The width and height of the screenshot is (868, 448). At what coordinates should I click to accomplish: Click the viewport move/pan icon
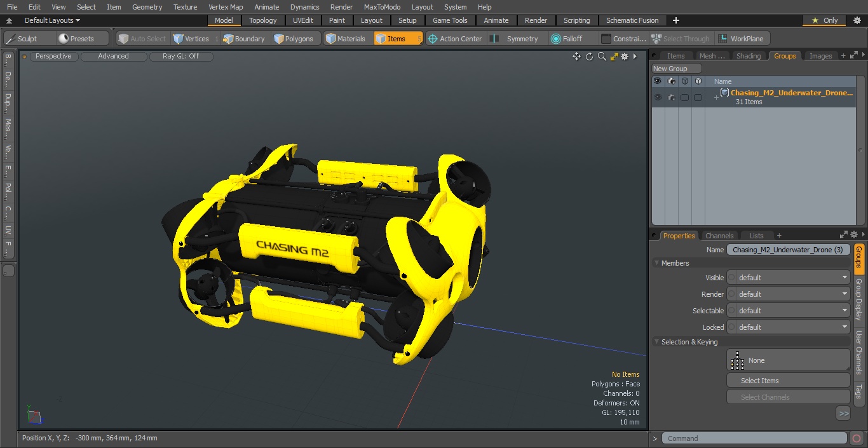pos(576,57)
